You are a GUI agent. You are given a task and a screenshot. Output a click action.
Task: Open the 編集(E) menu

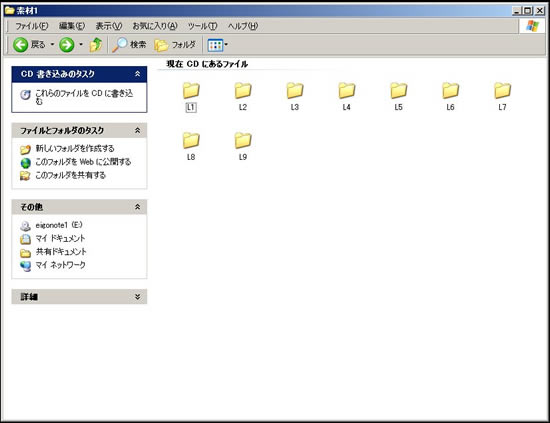72,26
